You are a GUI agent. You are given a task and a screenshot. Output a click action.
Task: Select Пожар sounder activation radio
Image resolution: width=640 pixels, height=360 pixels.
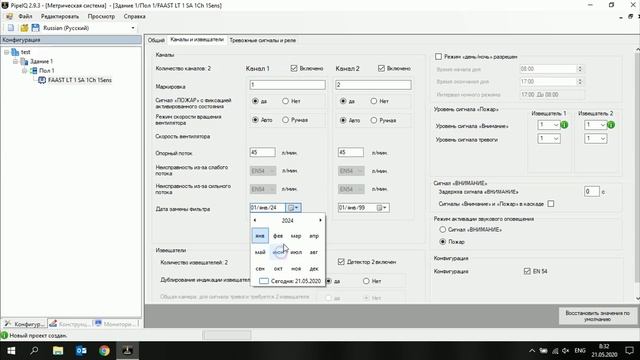pos(442,242)
